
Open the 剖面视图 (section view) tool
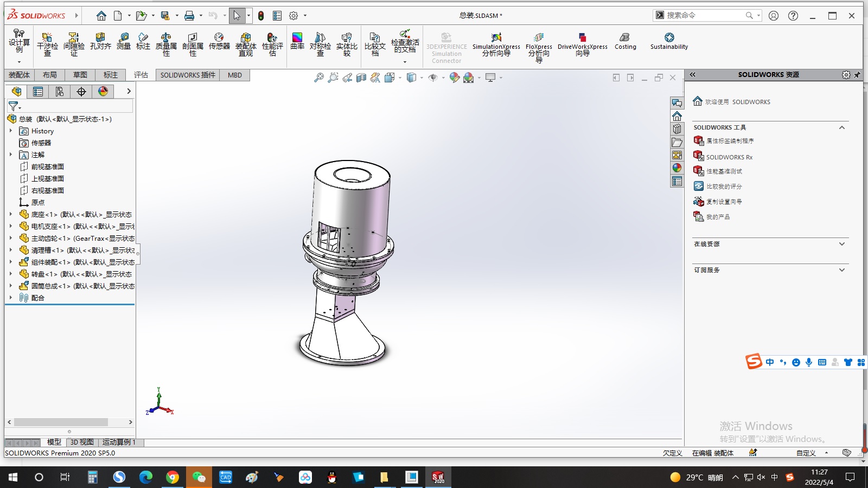point(361,78)
